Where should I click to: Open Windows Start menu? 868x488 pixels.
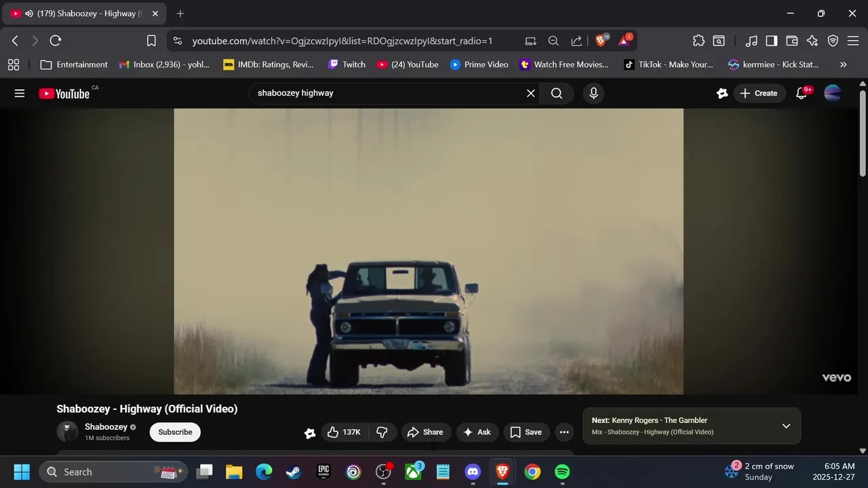22,472
